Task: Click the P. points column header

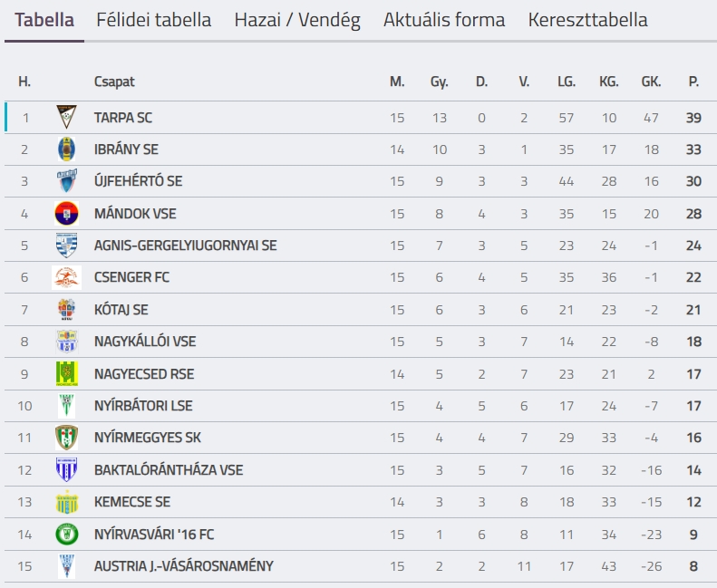Action: (x=693, y=82)
